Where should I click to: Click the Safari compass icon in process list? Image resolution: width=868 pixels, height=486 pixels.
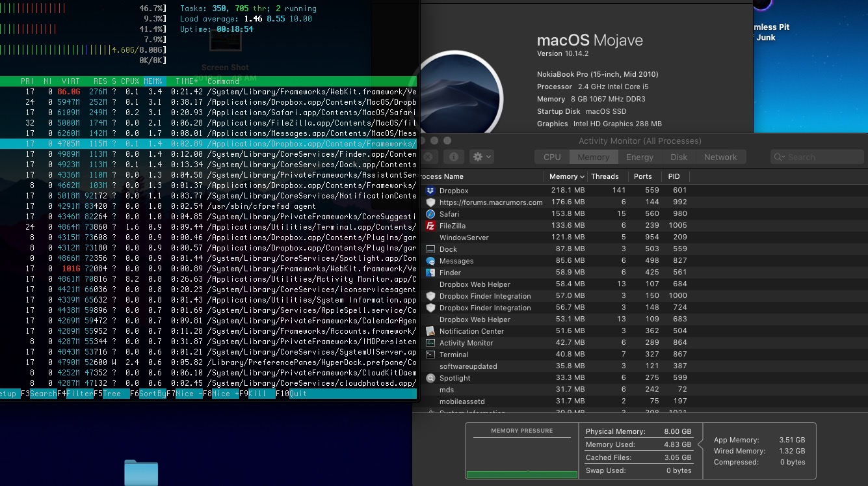[430, 214]
